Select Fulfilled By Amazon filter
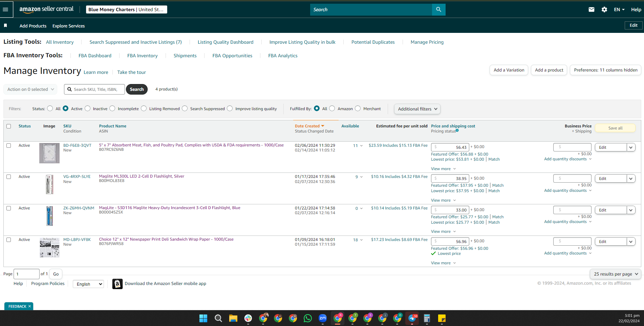This screenshot has width=644, height=326. click(x=332, y=108)
